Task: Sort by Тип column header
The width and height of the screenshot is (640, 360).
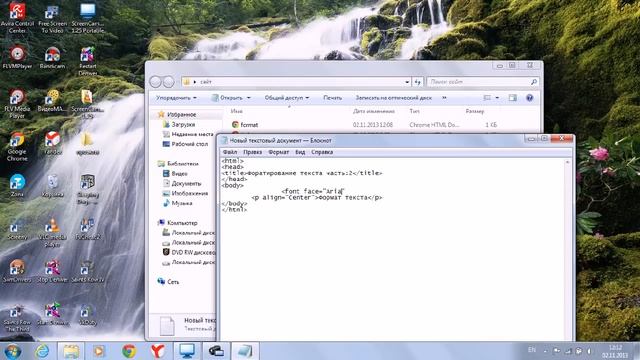Action: [x=414, y=111]
